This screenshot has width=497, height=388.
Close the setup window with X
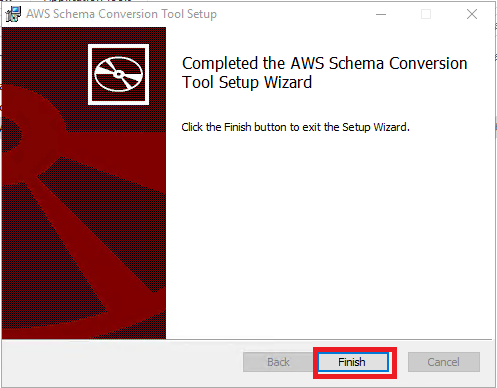point(472,14)
